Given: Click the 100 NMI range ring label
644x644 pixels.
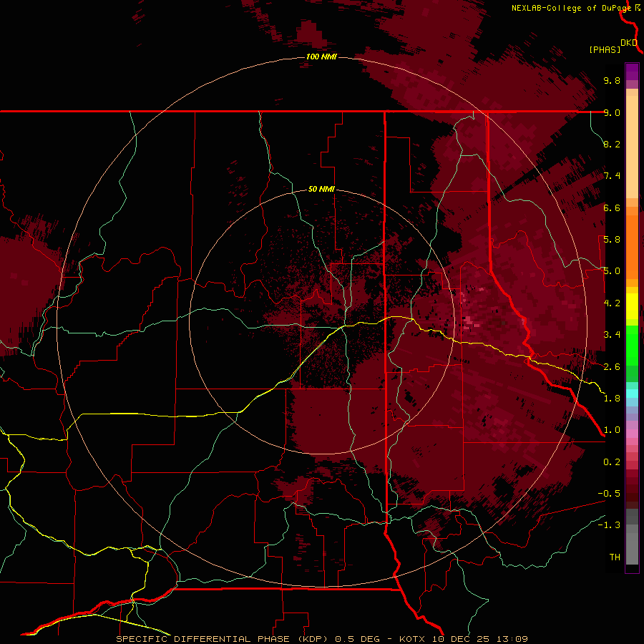Looking at the screenshot, I should pyautogui.click(x=321, y=57).
